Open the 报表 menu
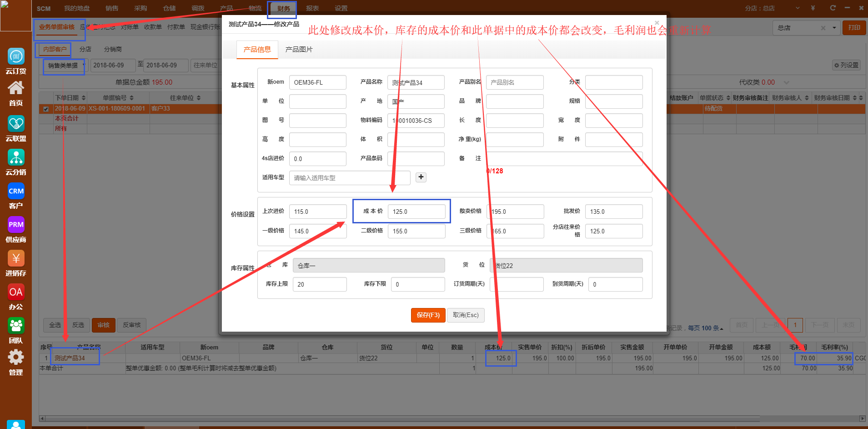The width and height of the screenshot is (868, 429). [312, 8]
